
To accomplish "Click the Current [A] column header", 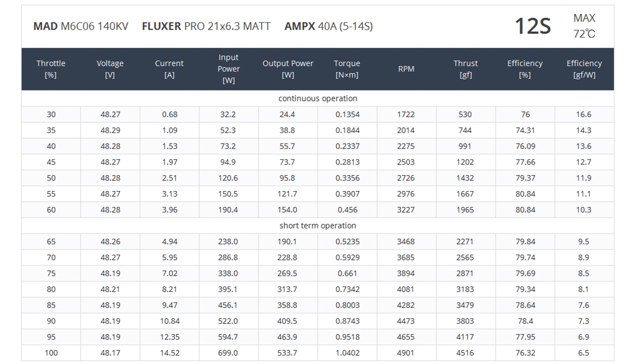I will 169,69.
